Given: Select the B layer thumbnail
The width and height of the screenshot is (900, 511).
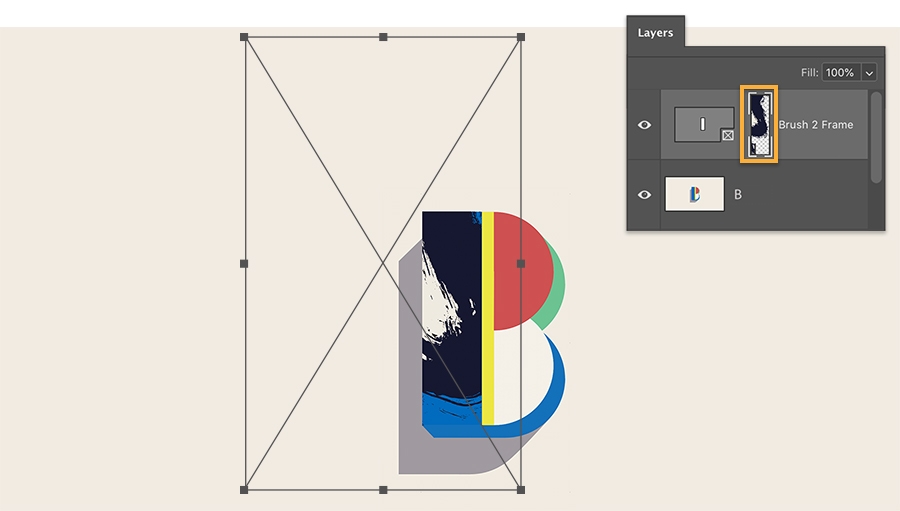Looking at the screenshot, I should (695, 194).
